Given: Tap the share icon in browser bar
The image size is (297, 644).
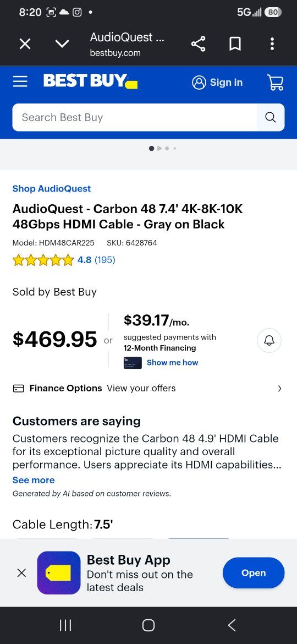Looking at the screenshot, I should 198,44.
